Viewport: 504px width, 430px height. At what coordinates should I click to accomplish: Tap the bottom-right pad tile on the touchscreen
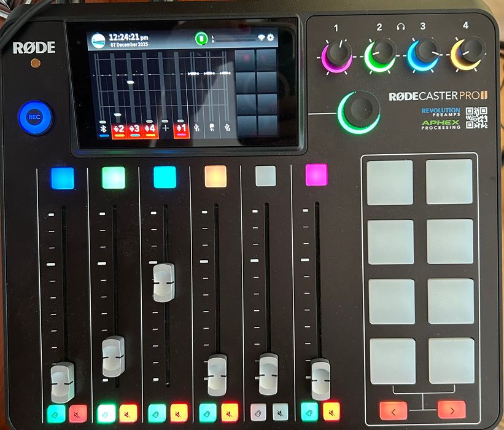(268, 126)
